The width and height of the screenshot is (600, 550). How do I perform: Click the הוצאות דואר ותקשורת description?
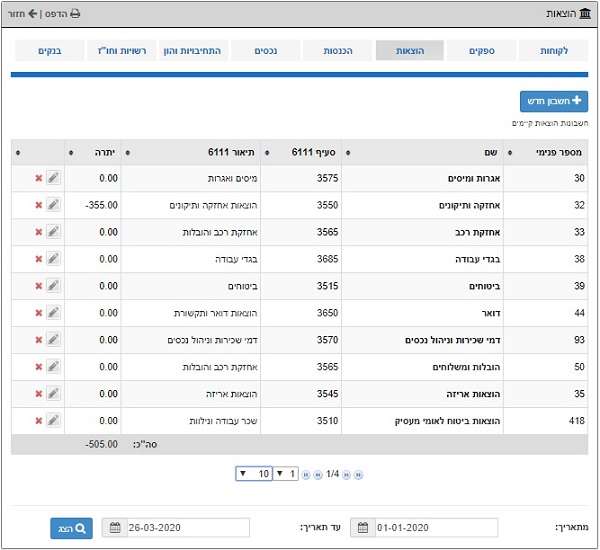click(x=215, y=313)
